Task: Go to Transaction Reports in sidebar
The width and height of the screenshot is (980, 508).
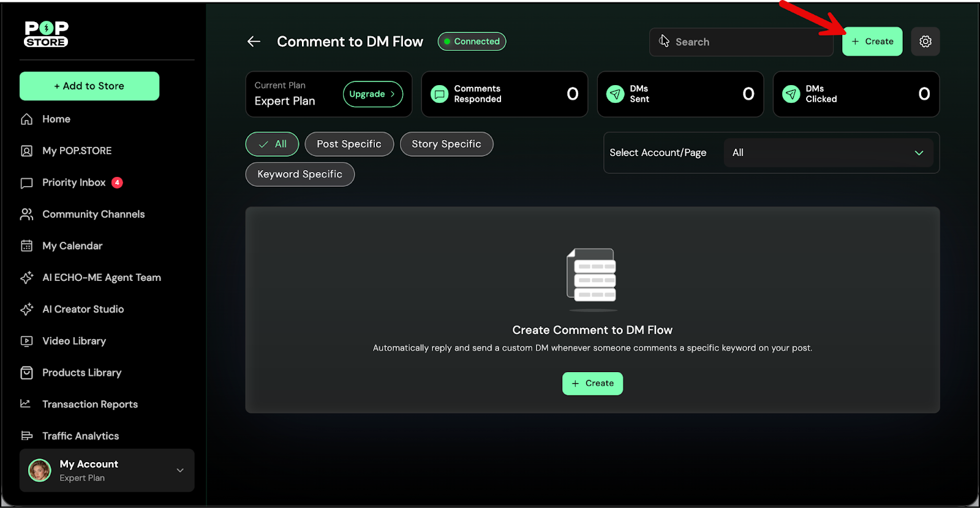Action: [89, 405]
